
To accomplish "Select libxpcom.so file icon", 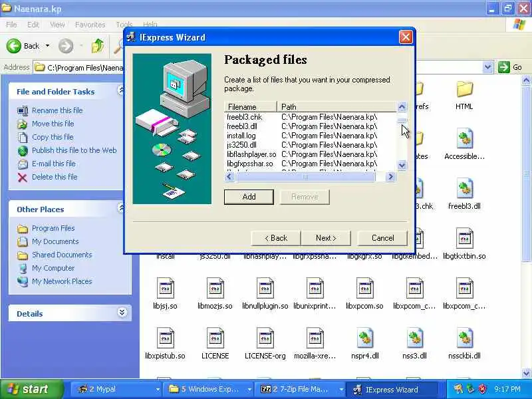I will coord(364,288).
